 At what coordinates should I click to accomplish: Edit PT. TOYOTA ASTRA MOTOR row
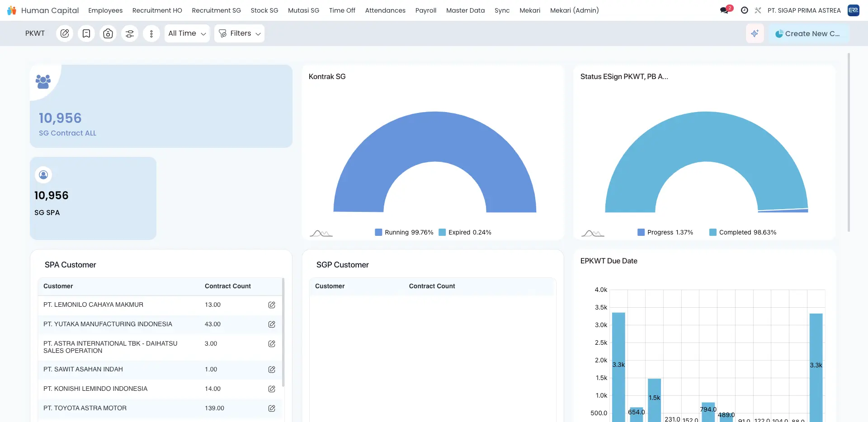272,408
